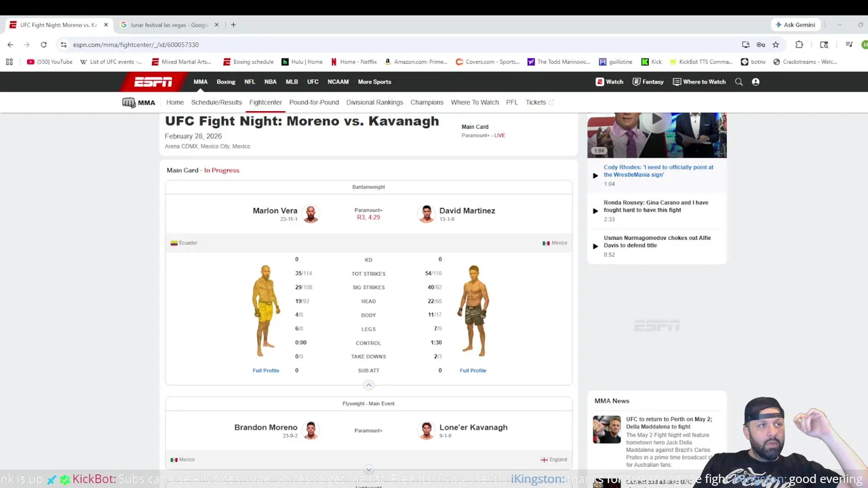The width and height of the screenshot is (868, 488).
Task: Open the Home - Netflix bookmark
Action: pos(353,62)
